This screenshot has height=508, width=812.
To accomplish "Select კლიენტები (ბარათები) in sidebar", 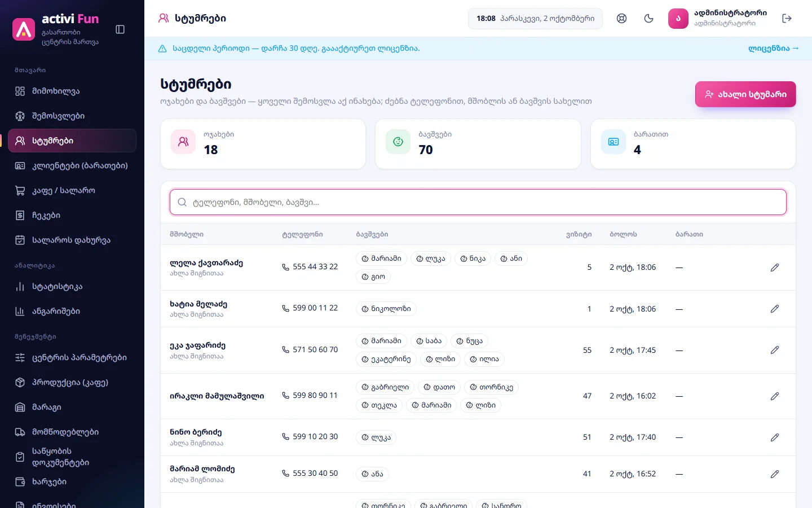I will coord(72,165).
